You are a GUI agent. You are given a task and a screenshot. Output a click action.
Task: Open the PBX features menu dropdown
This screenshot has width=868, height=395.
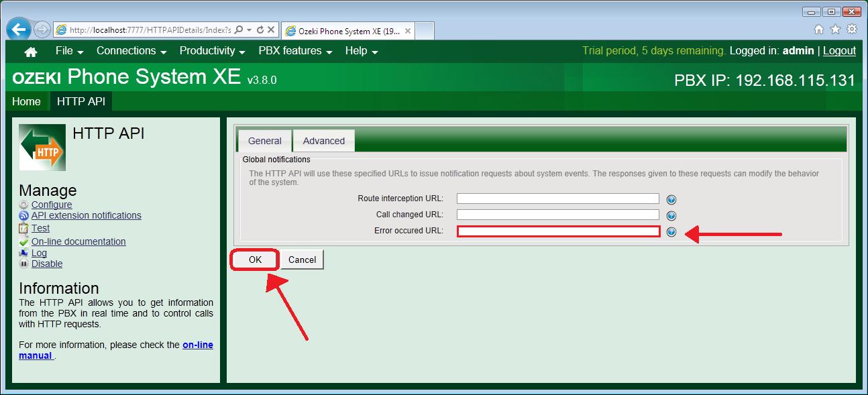coord(296,51)
